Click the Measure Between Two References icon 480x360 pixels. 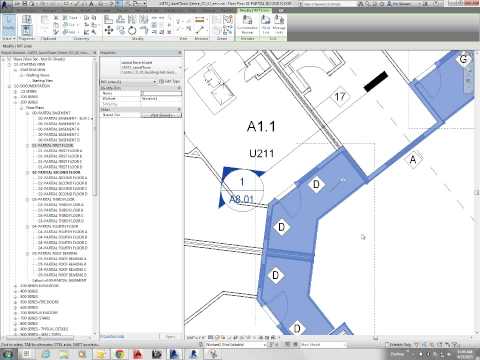[199, 20]
